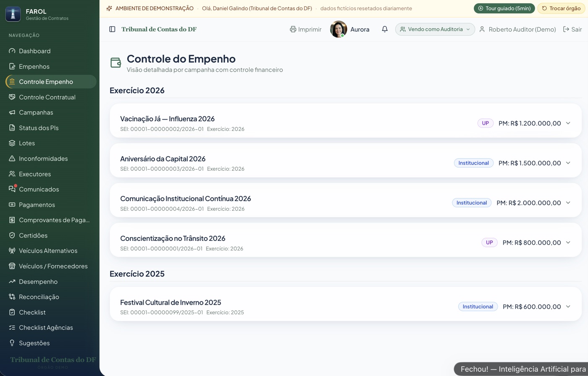
Task: Expand Conscientização no Trânsito 2026 chevron
Action: [x=568, y=243]
